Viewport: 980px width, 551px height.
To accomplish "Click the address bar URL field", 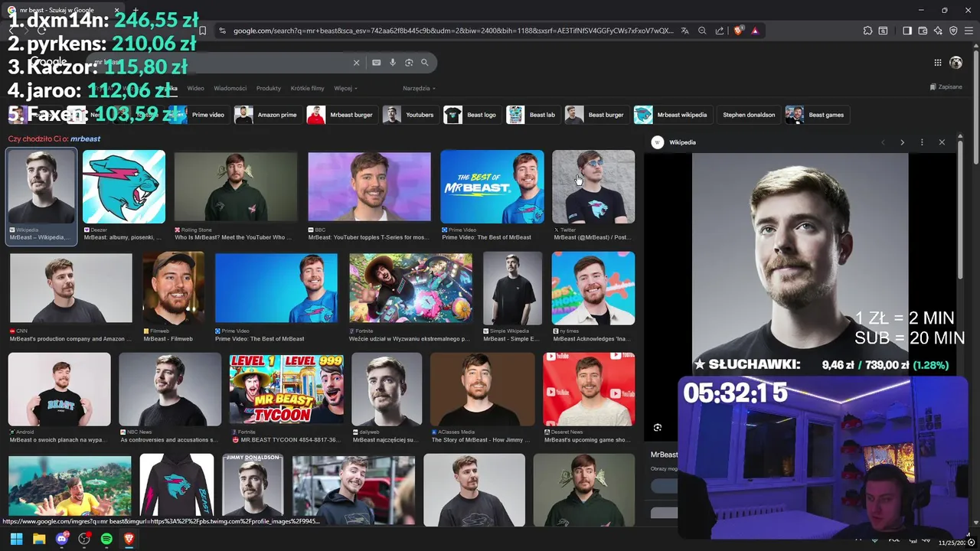I will tap(453, 31).
